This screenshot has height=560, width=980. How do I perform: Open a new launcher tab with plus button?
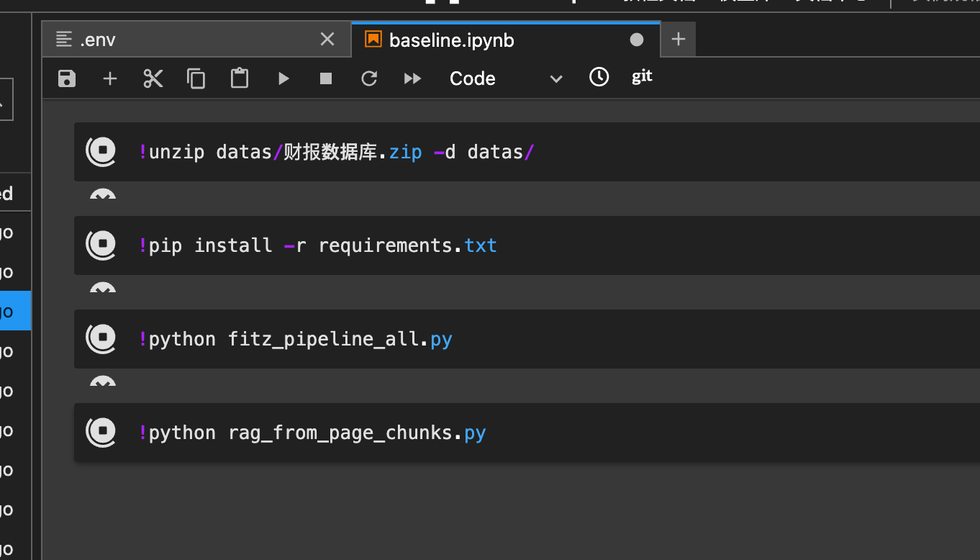pyautogui.click(x=677, y=39)
